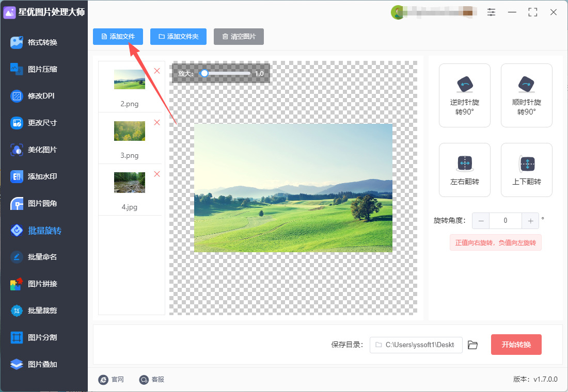568x392 pixels.
Task: Select the 2.png thumbnail
Action: [130, 79]
